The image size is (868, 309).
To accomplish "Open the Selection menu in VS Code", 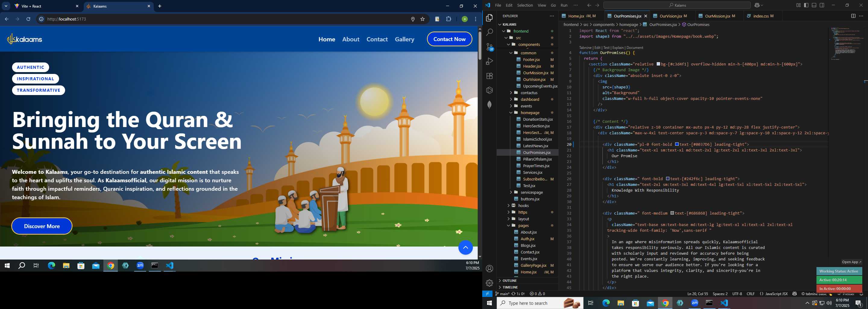I will tap(525, 5).
